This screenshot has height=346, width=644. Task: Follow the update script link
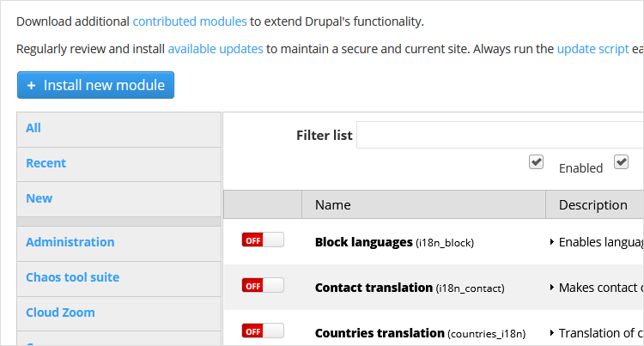tap(592, 49)
